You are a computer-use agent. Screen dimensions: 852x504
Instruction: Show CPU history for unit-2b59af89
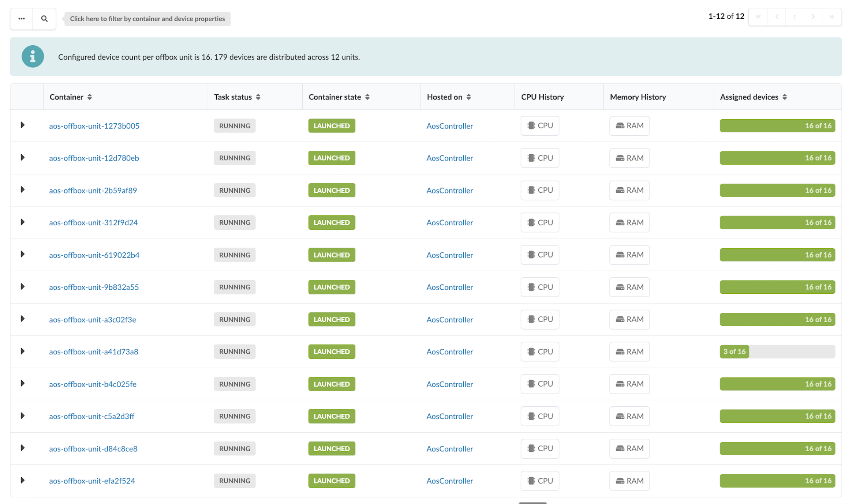pos(540,190)
